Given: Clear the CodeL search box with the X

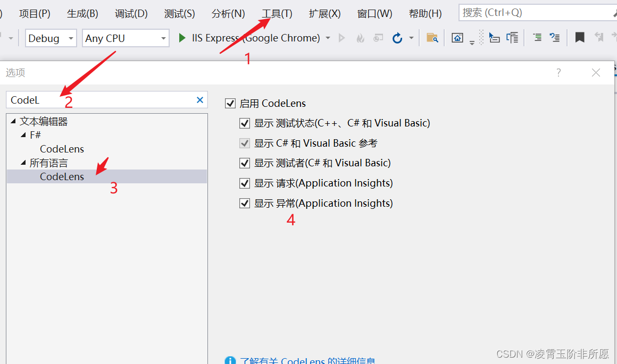Looking at the screenshot, I should tap(199, 99).
